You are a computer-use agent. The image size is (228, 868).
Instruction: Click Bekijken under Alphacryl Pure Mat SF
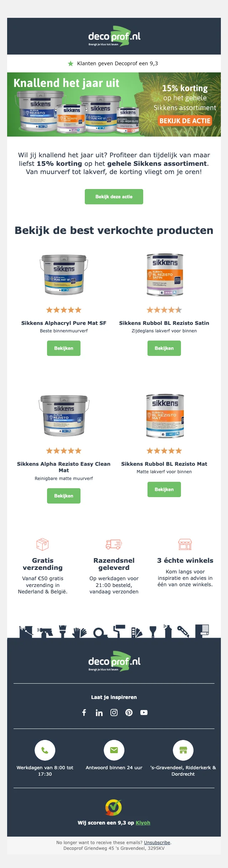pyautogui.click(x=64, y=348)
